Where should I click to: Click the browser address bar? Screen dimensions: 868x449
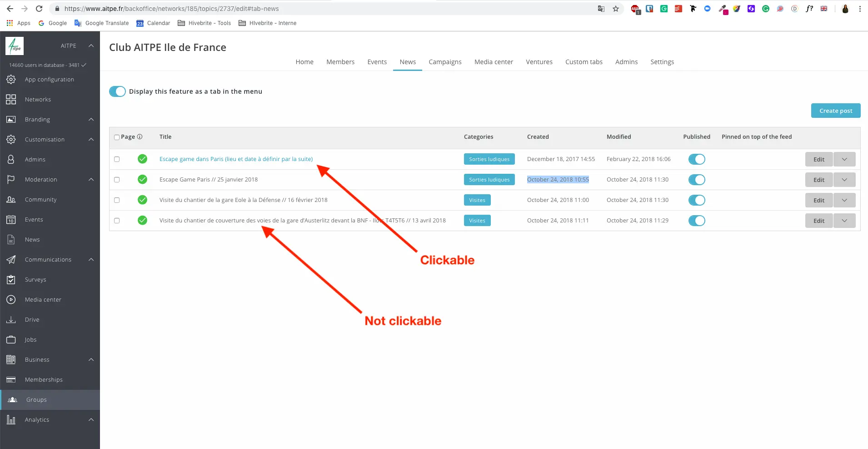318,9
